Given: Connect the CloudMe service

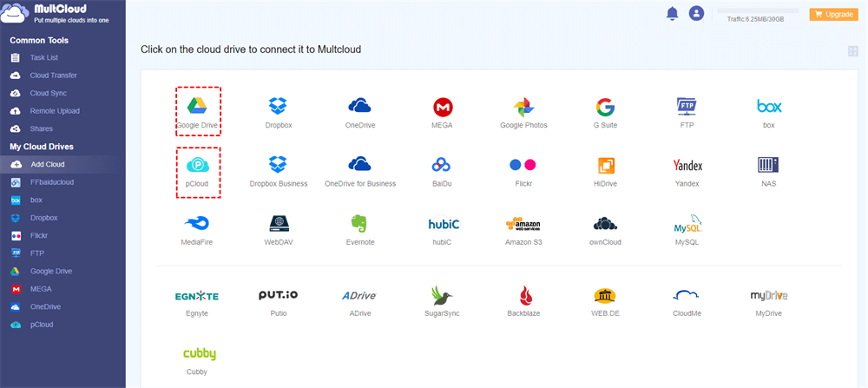Looking at the screenshot, I should click(x=687, y=302).
